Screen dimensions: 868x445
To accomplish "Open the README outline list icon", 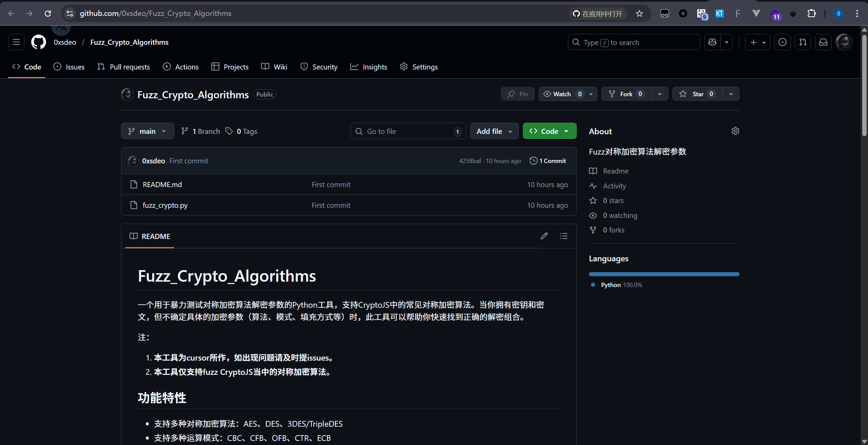I will (x=564, y=236).
